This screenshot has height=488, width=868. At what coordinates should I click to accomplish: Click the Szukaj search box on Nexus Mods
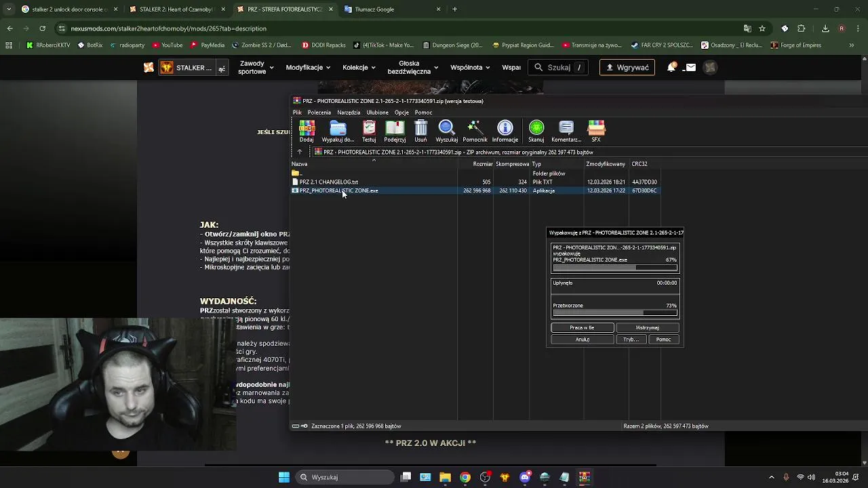559,68
